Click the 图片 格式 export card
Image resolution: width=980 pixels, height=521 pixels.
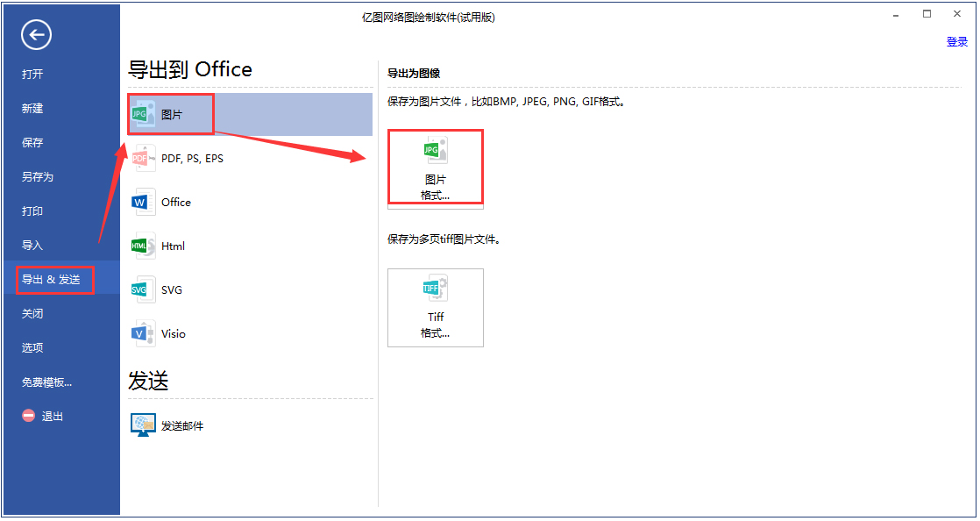[x=436, y=167]
